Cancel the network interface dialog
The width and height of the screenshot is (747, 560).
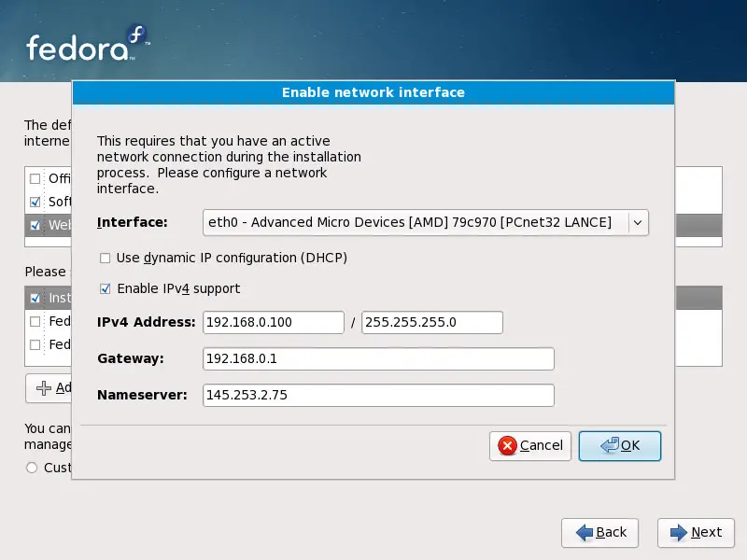tap(530, 446)
